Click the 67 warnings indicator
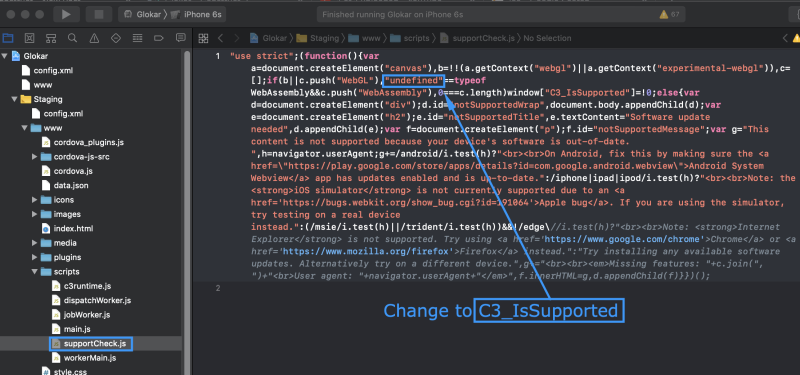 (669, 14)
